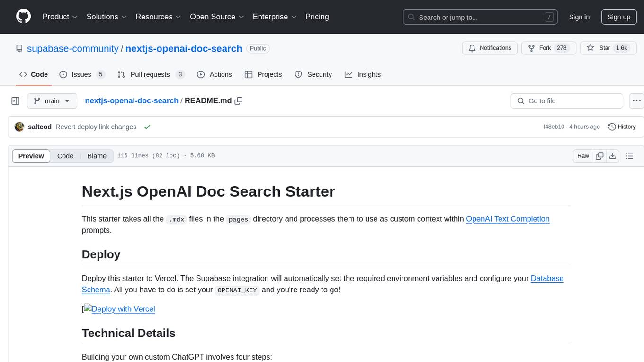Switch to the Code tab
The image size is (644, 362).
[x=34, y=74]
